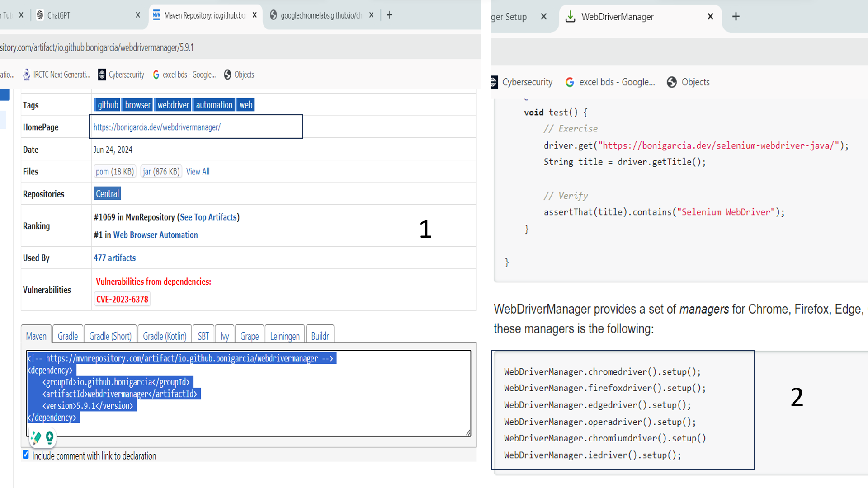Image resolution: width=868 pixels, height=488 pixels.
Task: Click the ChatGPT tab favicon
Action: pyautogui.click(x=40, y=15)
